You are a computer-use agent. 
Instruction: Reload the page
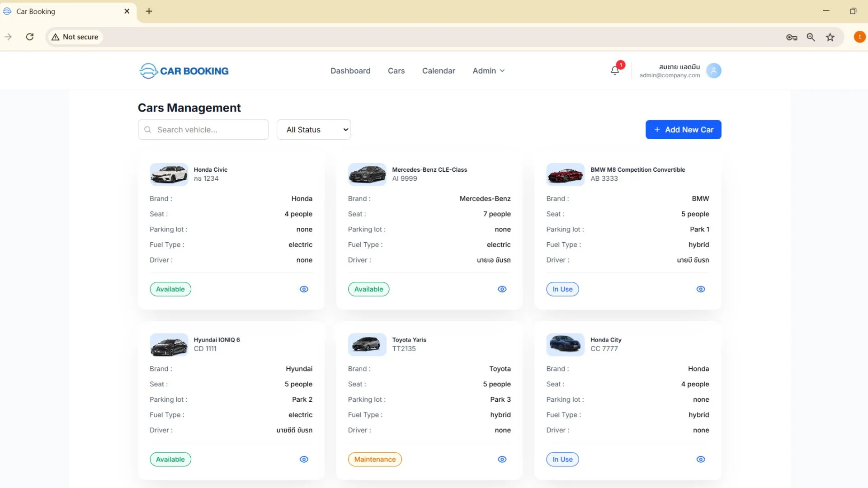pyautogui.click(x=30, y=37)
